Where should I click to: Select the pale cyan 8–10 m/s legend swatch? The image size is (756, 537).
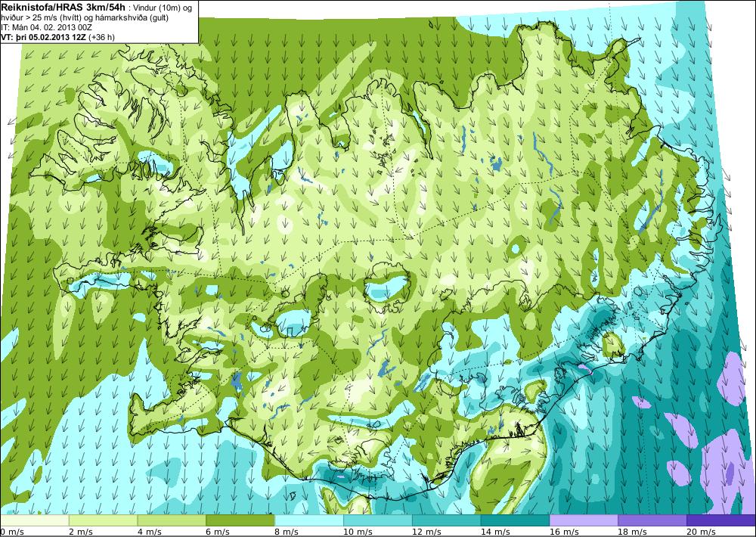coord(309,520)
